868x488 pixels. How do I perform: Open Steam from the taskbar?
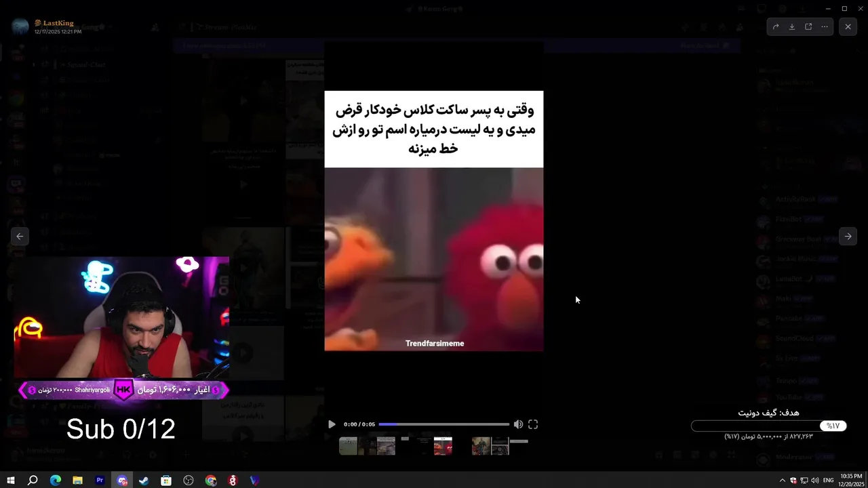(x=144, y=481)
